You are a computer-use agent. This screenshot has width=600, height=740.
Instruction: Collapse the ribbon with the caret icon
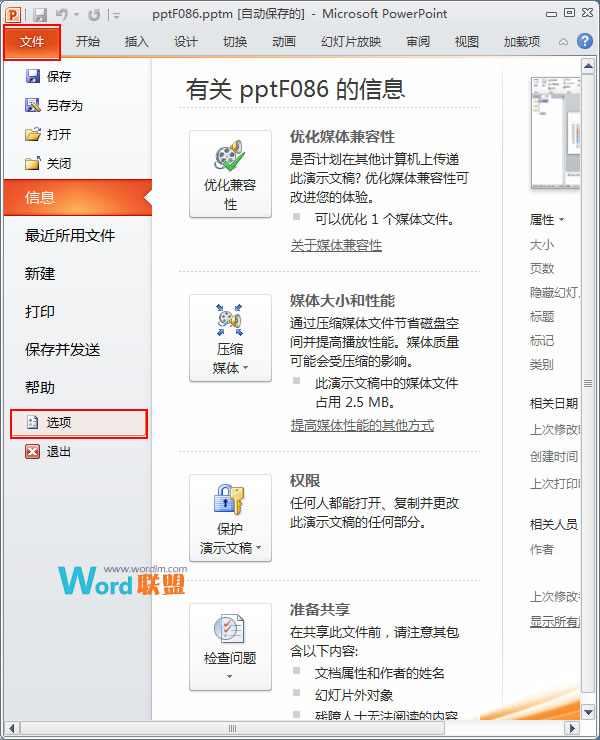[563, 42]
